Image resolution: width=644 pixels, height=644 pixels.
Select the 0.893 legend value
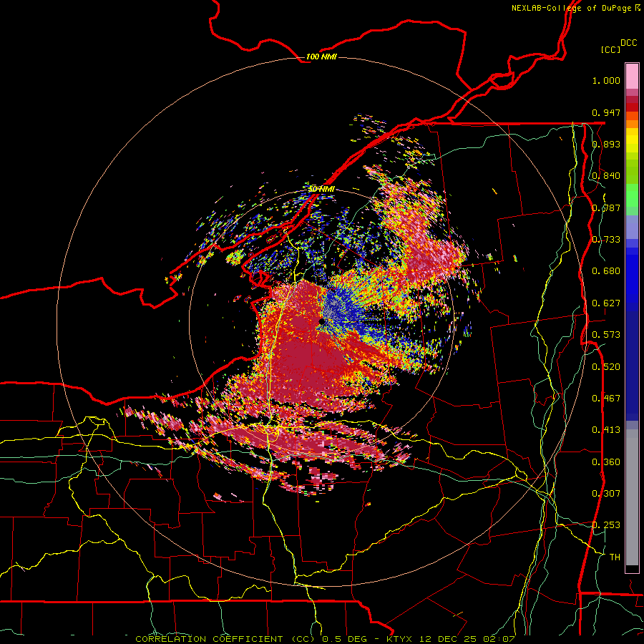606,144
